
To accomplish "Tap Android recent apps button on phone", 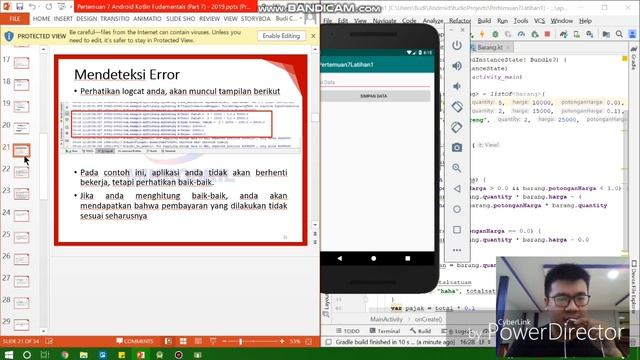I will (x=407, y=258).
